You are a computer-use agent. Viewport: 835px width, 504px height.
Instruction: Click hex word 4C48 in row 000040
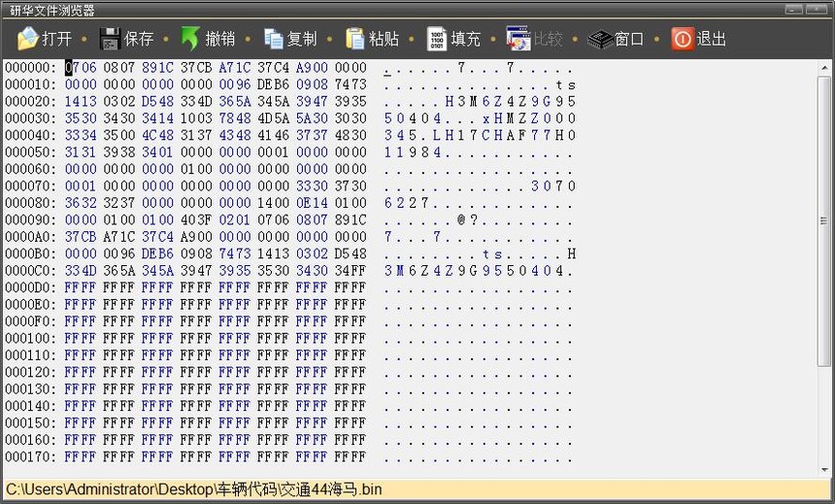[157, 135]
